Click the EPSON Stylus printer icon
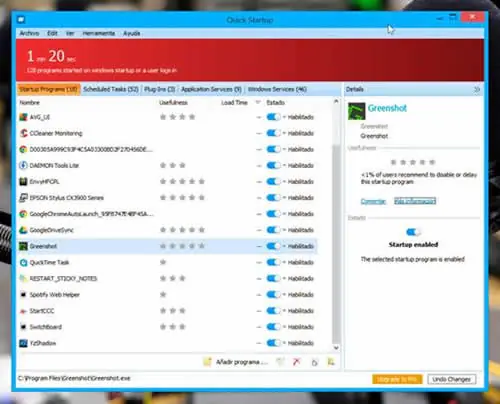This screenshot has height=404, width=500. coord(23,198)
